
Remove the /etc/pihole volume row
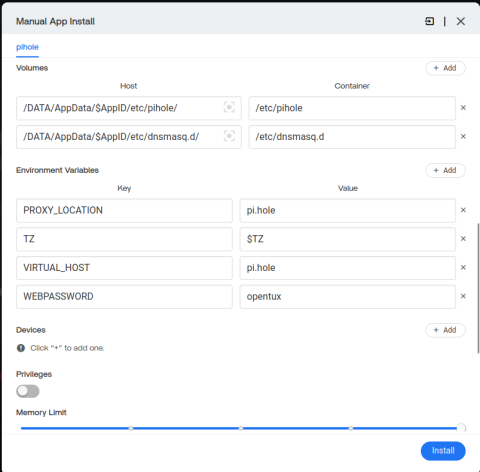(x=463, y=108)
